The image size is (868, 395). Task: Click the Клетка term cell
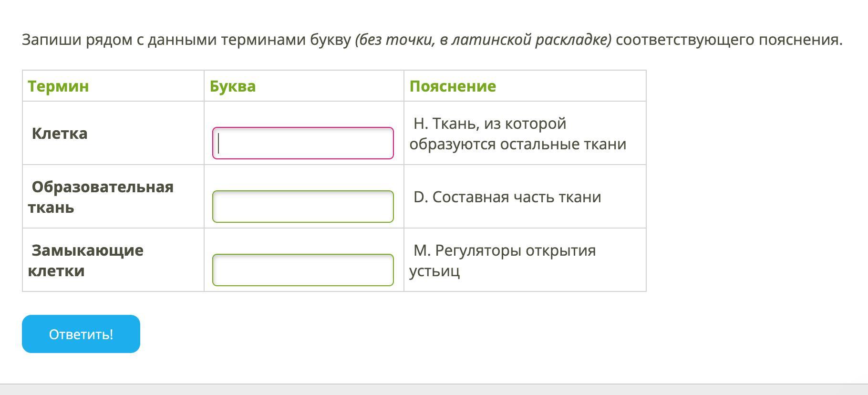pyautogui.click(x=60, y=134)
